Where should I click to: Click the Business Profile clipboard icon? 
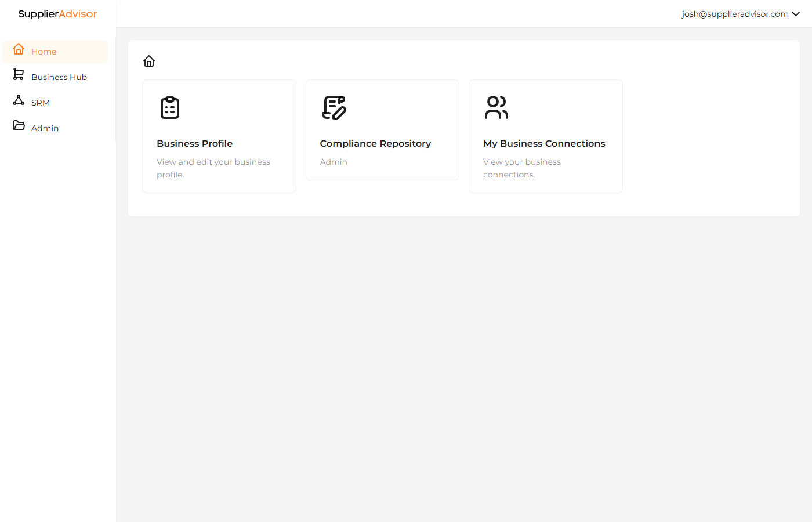(x=170, y=108)
